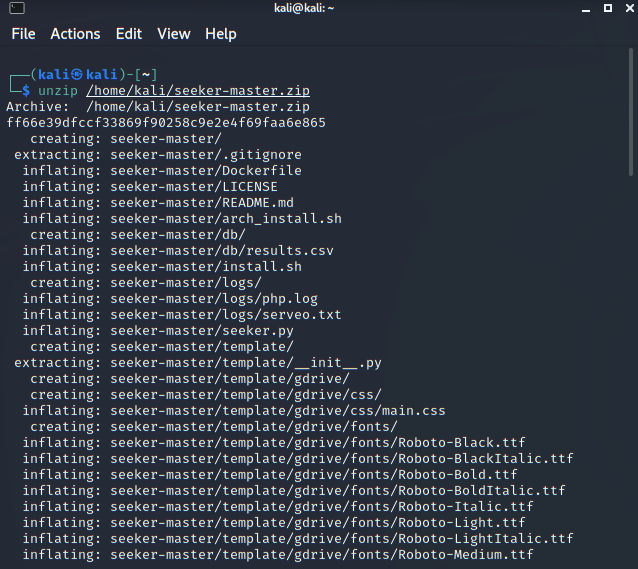Click the Roboto-Bold.ttf line
Screen dimensions: 638x569
point(270,475)
